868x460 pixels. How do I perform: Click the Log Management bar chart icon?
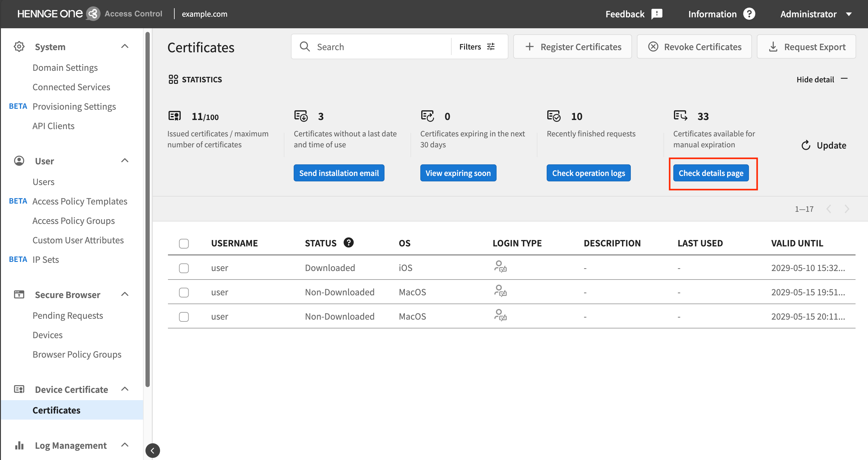[x=19, y=445]
